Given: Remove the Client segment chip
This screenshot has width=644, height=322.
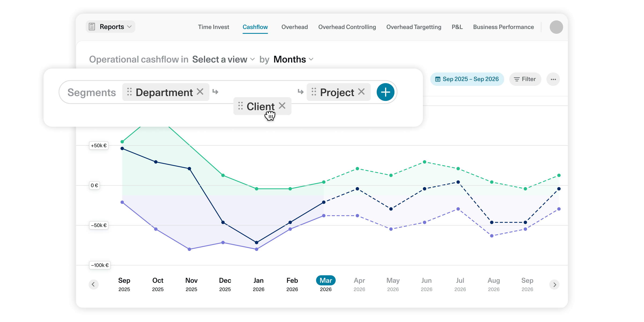Looking at the screenshot, I should click(x=282, y=106).
